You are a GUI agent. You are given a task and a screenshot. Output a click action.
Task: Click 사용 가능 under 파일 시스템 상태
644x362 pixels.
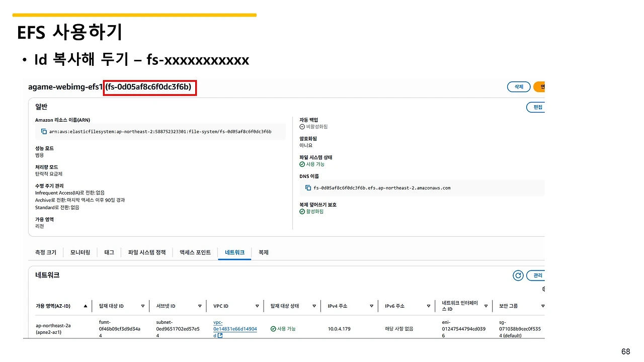click(x=315, y=164)
